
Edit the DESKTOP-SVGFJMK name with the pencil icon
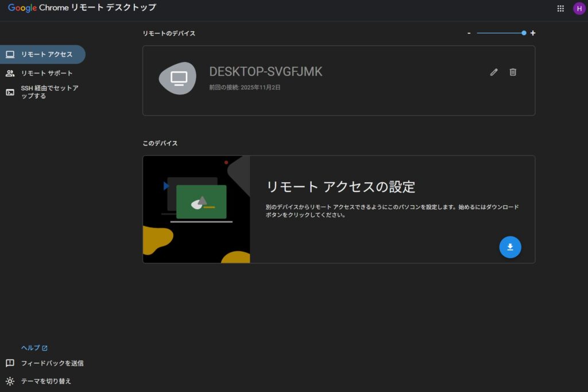pos(494,72)
